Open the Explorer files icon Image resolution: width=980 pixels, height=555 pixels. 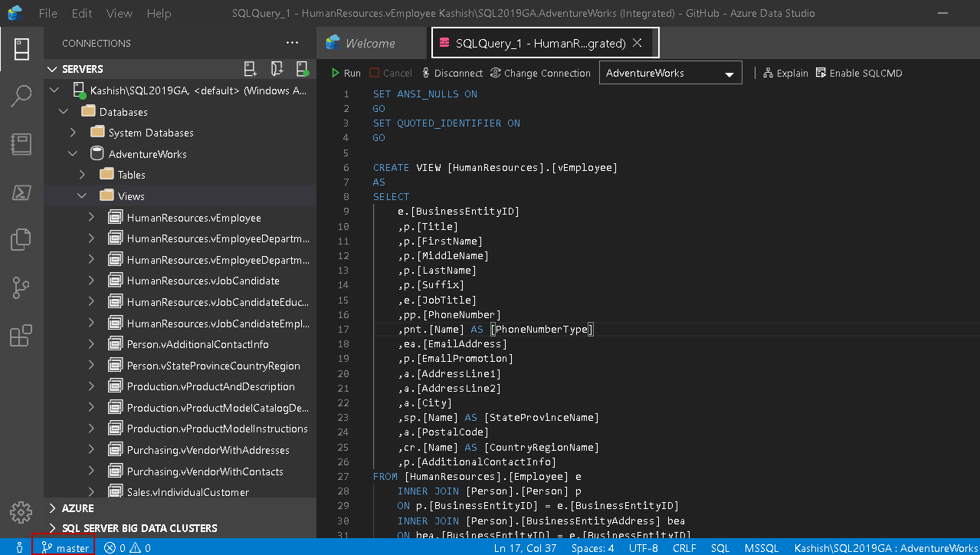(x=21, y=239)
